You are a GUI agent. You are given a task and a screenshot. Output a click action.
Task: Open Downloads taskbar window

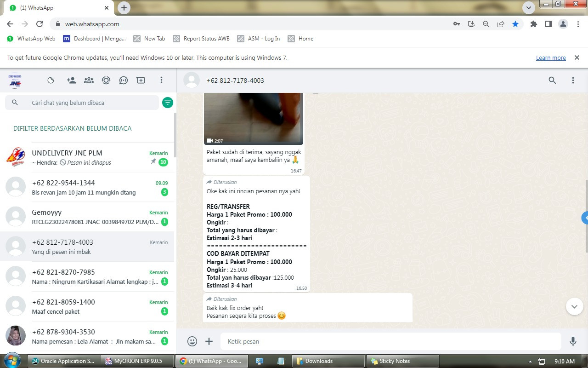tap(328, 361)
